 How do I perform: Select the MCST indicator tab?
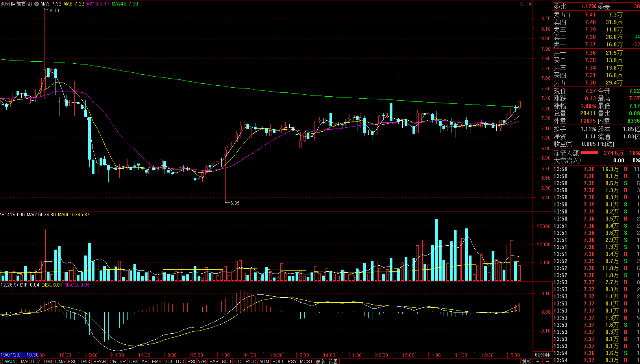pyautogui.click(x=306, y=361)
